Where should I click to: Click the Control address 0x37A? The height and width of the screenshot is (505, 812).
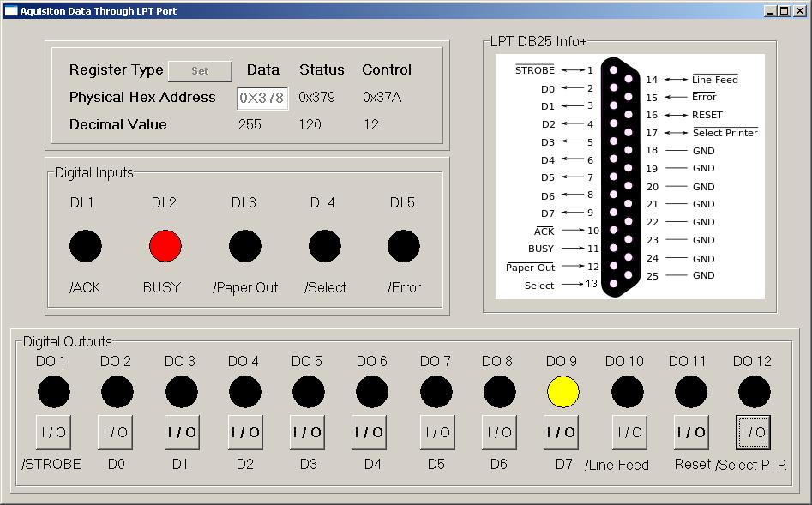point(382,98)
